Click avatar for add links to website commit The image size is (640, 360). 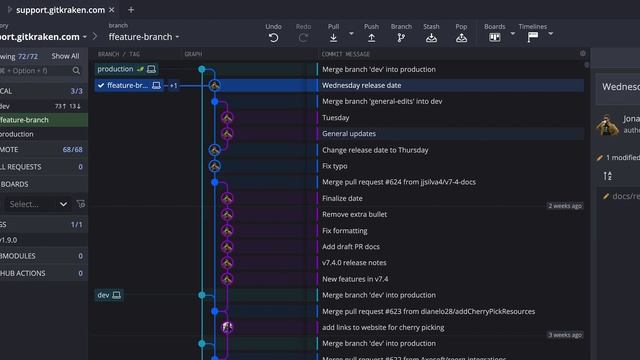[x=227, y=327]
